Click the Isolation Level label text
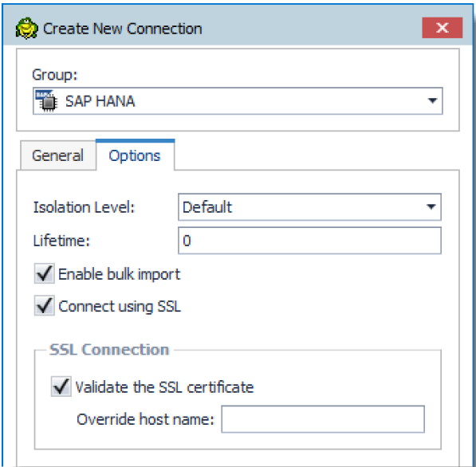 [84, 207]
